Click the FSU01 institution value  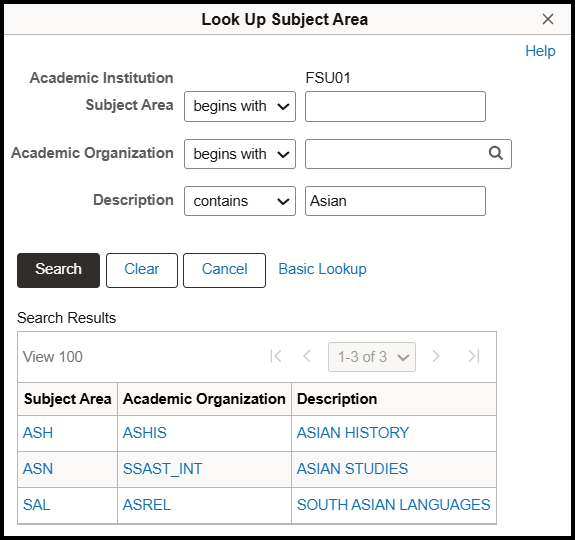pyautogui.click(x=328, y=78)
